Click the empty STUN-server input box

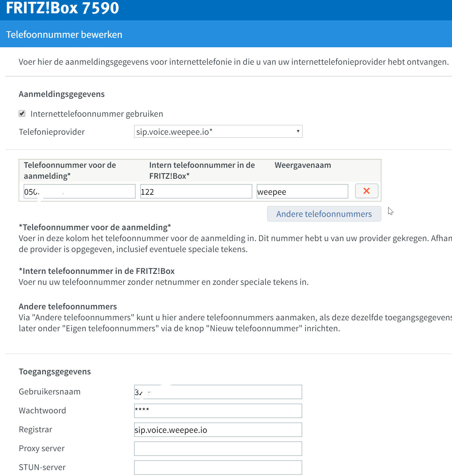coord(218,468)
